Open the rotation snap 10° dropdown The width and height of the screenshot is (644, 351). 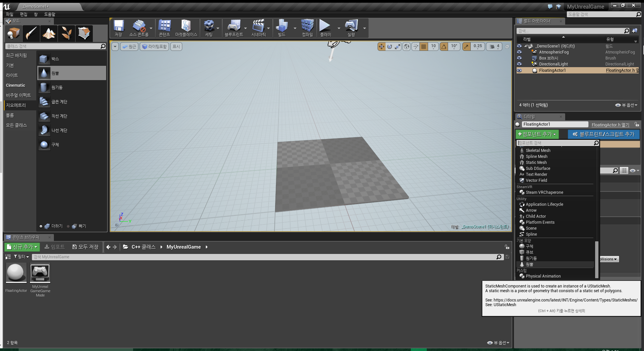click(x=454, y=47)
